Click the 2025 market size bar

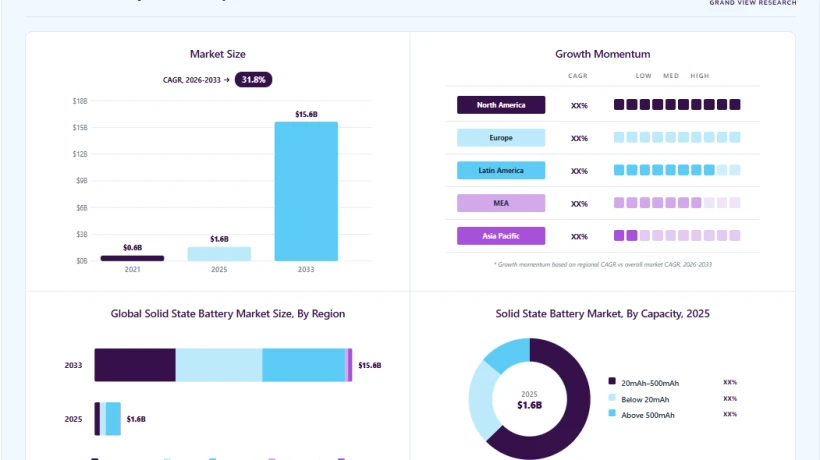[219, 254]
